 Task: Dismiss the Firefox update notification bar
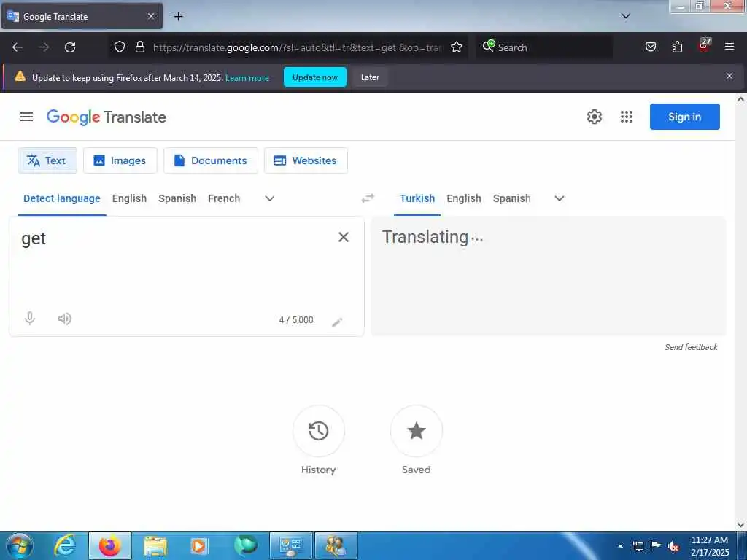click(729, 76)
